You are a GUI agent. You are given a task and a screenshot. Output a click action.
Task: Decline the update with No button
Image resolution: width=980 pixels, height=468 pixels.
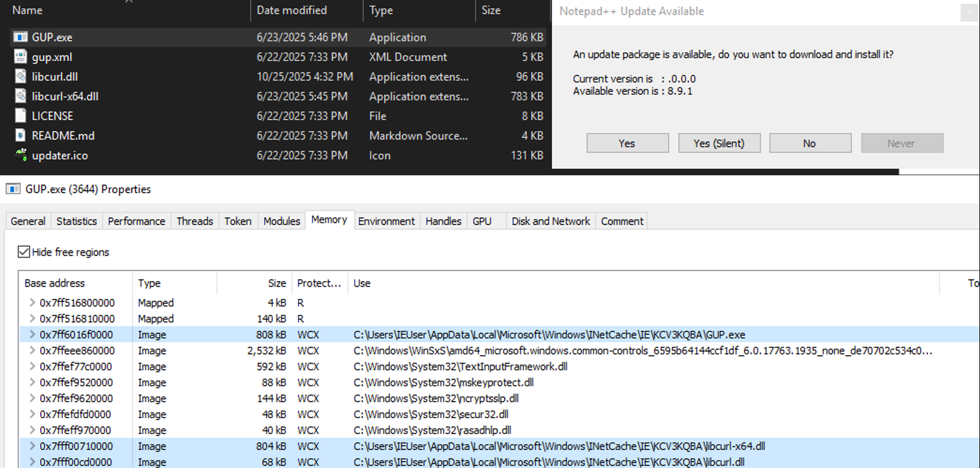point(810,143)
